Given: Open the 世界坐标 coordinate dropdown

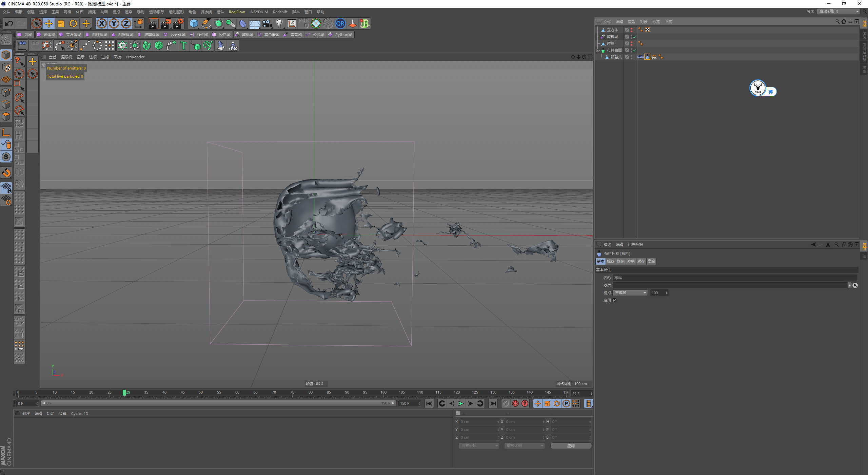Looking at the screenshot, I should click(x=479, y=445).
